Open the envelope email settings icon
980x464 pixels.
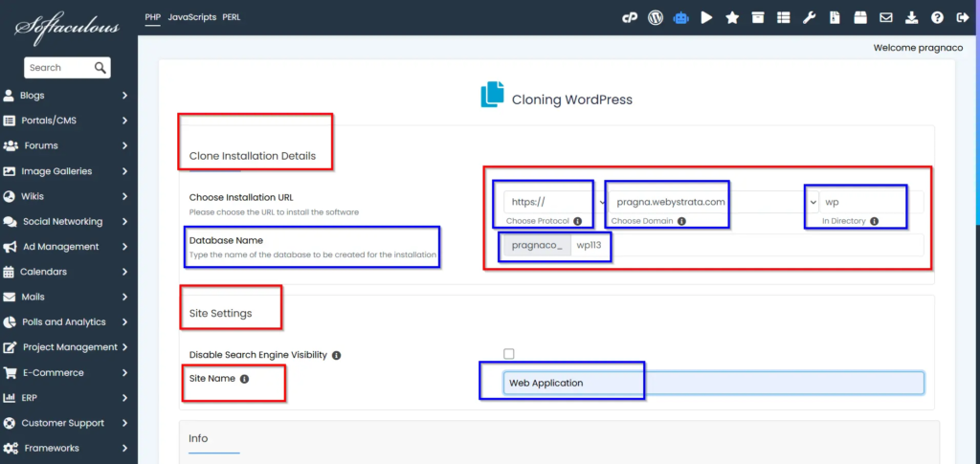[x=886, y=17]
